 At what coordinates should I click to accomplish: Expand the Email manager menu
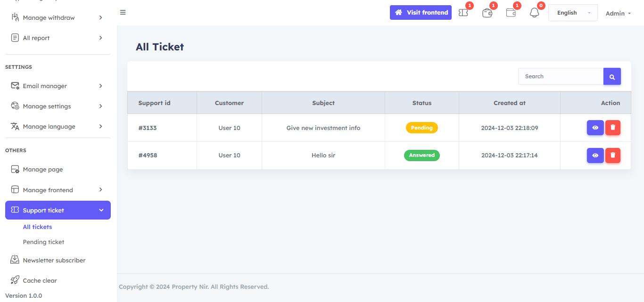click(58, 86)
